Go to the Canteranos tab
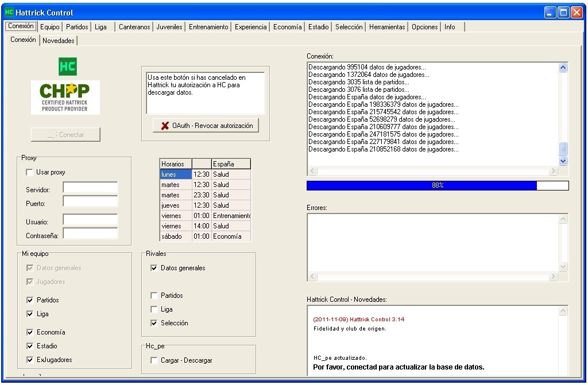 (x=134, y=27)
